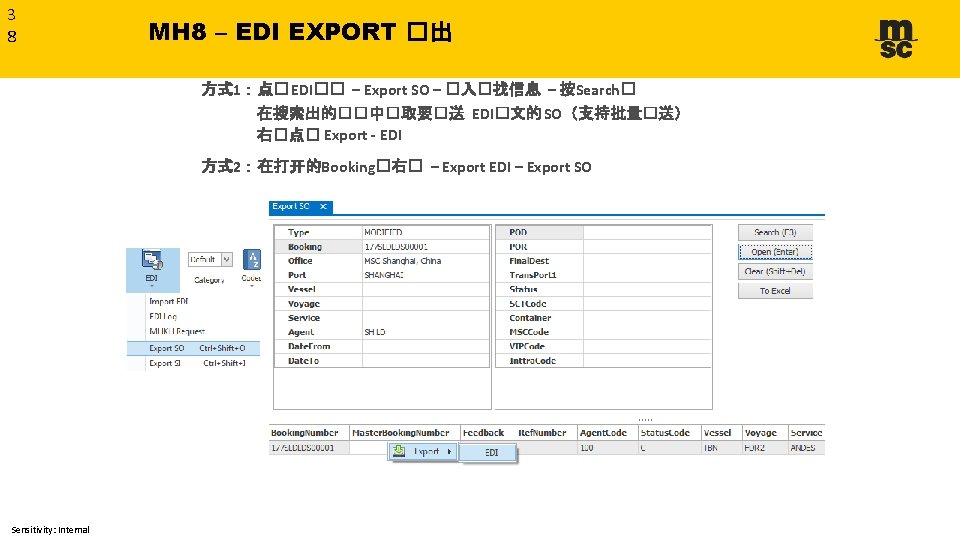This screenshot has width=960, height=540.
Task: Sort by BookingNumber column header
Action: [309, 433]
